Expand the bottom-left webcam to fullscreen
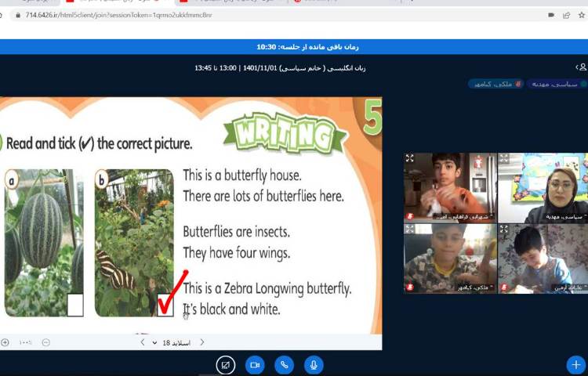The width and height of the screenshot is (588, 376). click(x=410, y=230)
